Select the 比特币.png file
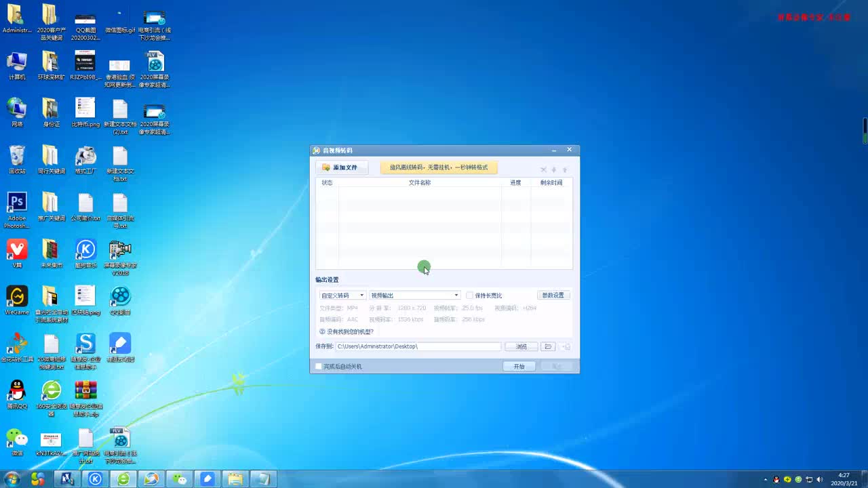This screenshot has height=488, width=868. pyautogui.click(x=85, y=113)
